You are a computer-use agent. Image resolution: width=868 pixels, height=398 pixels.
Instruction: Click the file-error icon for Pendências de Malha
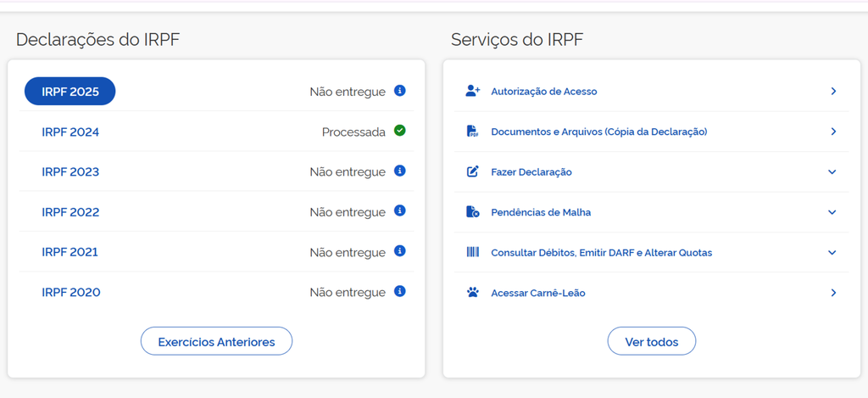[x=473, y=212]
